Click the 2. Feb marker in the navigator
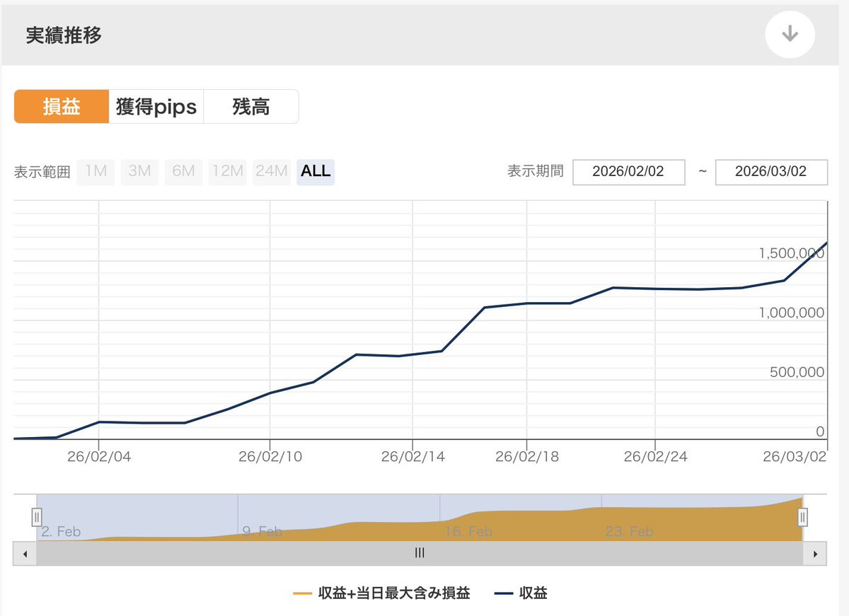Viewport: 849px width, 616px height. pos(61,531)
